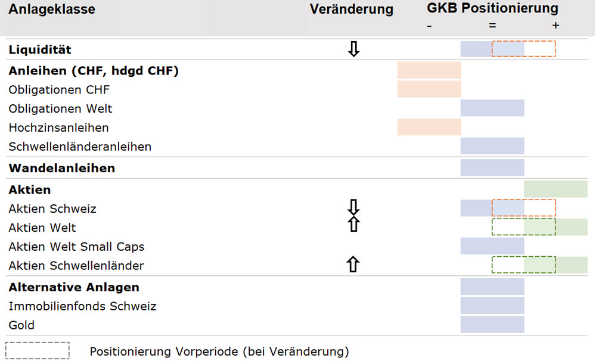Click the down arrow in the Liquidität row

click(353, 49)
